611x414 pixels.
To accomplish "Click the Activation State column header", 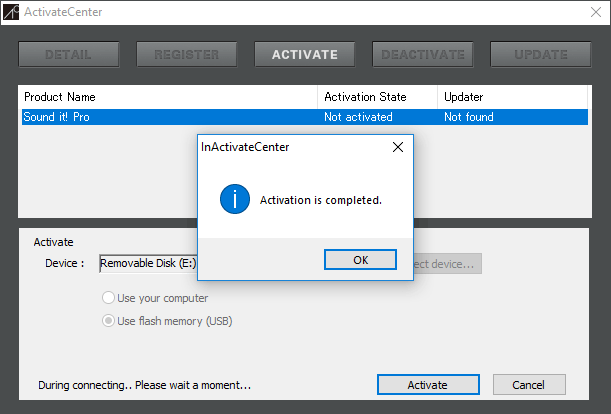I will [378, 97].
